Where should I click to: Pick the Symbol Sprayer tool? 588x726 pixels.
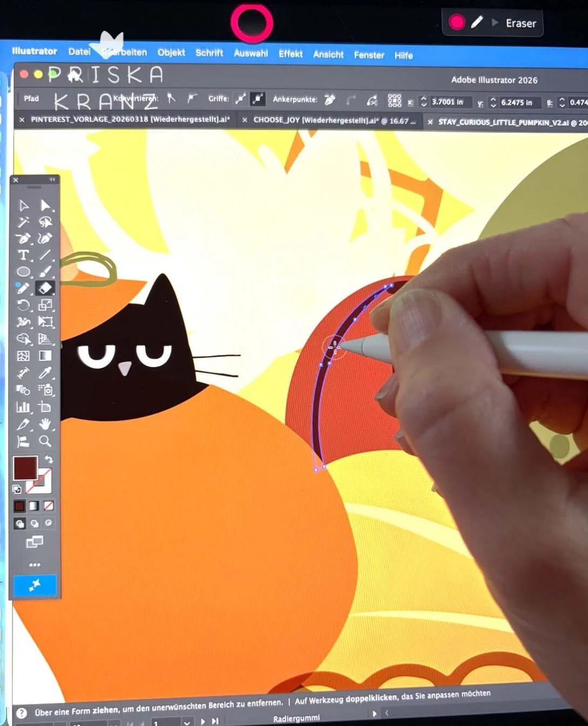(45, 389)
